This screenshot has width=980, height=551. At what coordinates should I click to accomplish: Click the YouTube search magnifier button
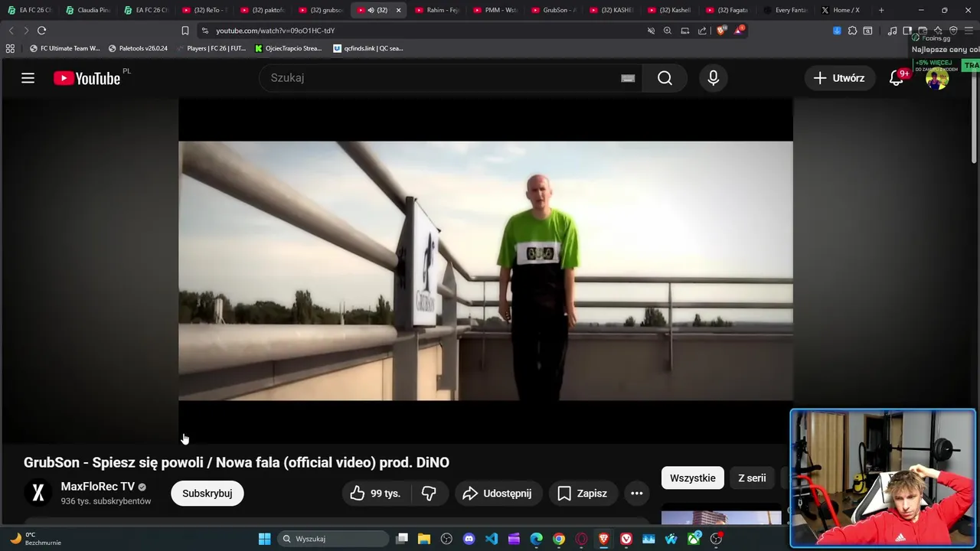665,78
